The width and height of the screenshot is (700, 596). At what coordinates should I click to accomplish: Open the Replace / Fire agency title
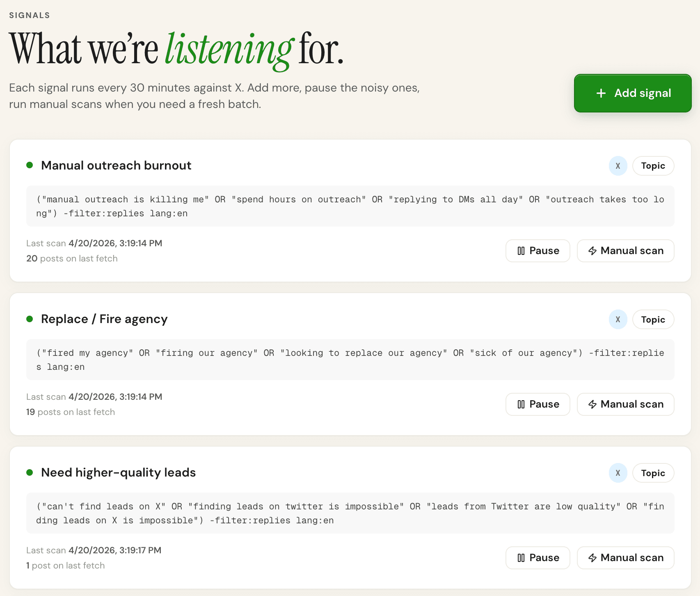104,319
